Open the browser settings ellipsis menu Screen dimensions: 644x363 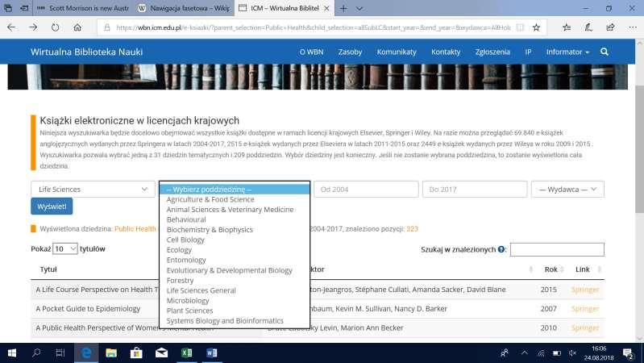pos(633,27)
